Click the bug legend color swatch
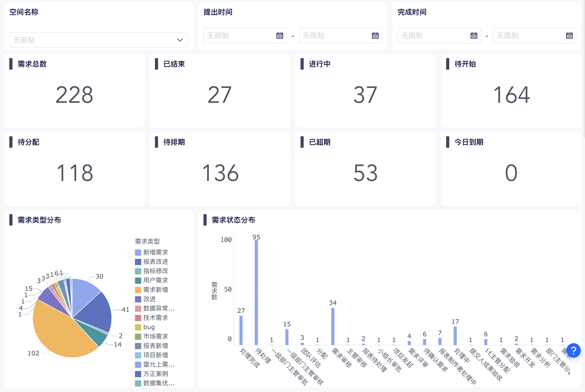Screen dimensions: 585x392 [x=138, y=327]
